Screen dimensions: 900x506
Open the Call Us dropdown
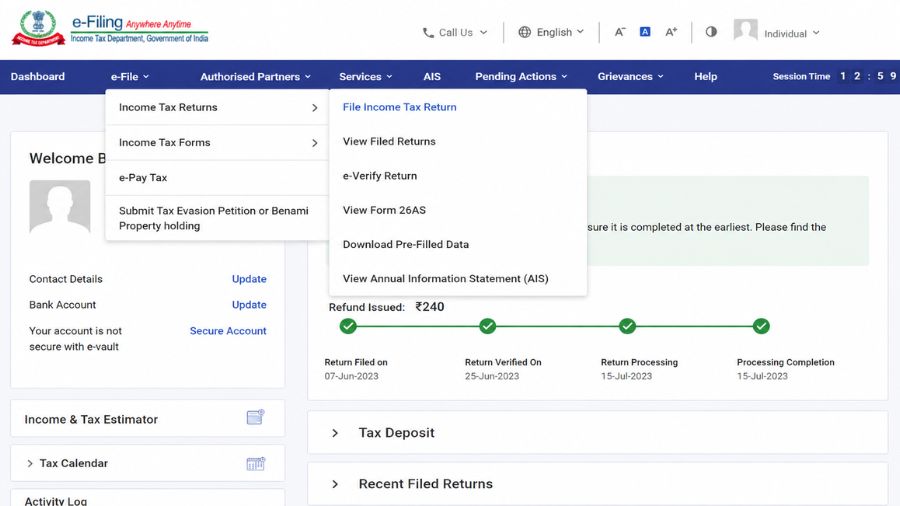[x=455, y=33]
